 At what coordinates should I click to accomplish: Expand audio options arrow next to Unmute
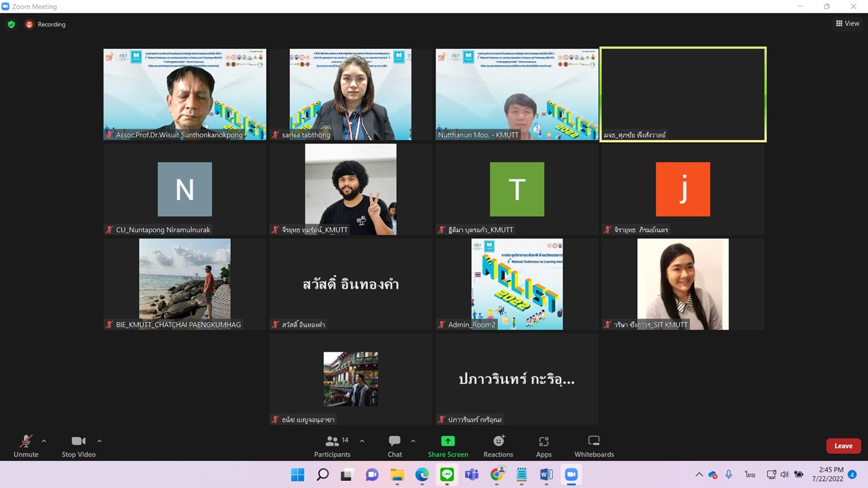pos(44,441)
